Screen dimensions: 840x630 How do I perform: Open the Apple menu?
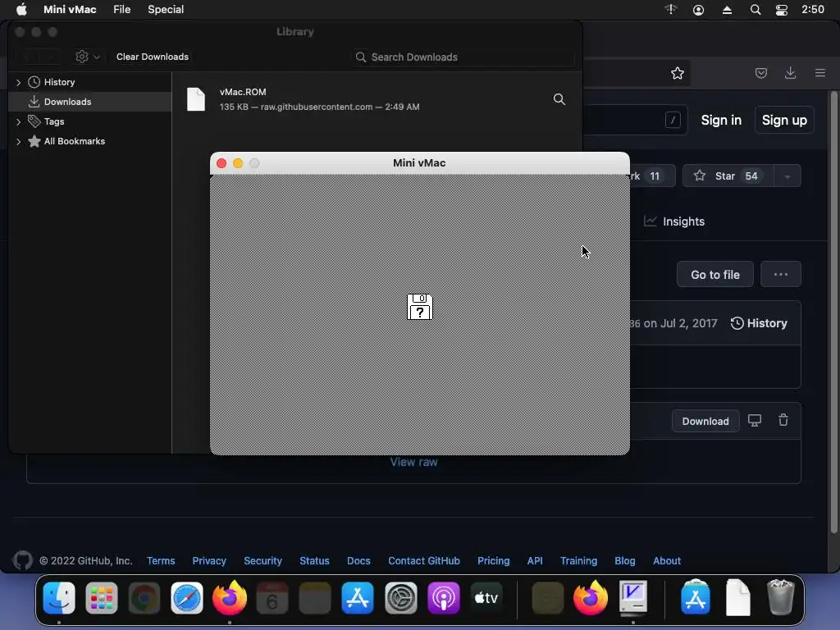pyautogui.click(x=21, y=10)
